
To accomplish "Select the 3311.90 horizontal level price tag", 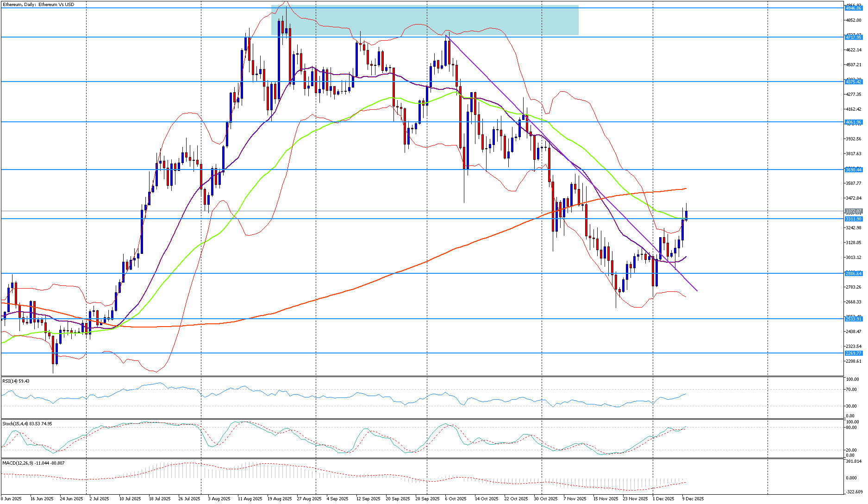I will [853, 219].
